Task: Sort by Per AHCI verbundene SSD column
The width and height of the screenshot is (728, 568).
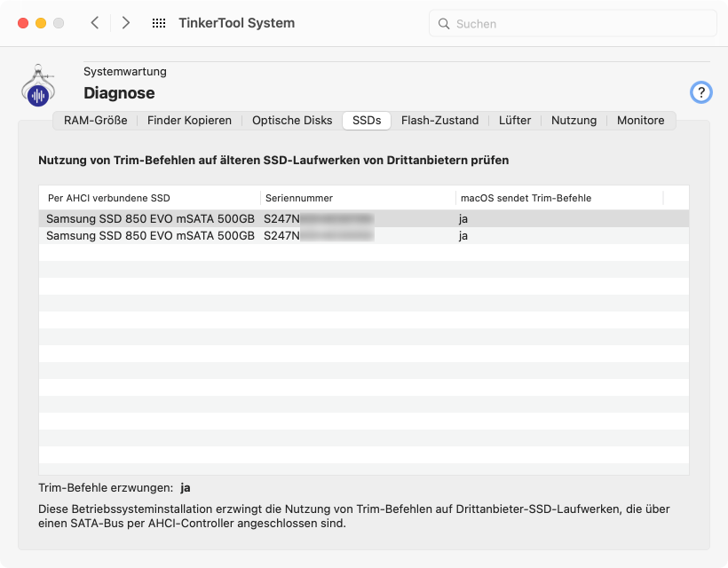Action: [x=149, y=198]
